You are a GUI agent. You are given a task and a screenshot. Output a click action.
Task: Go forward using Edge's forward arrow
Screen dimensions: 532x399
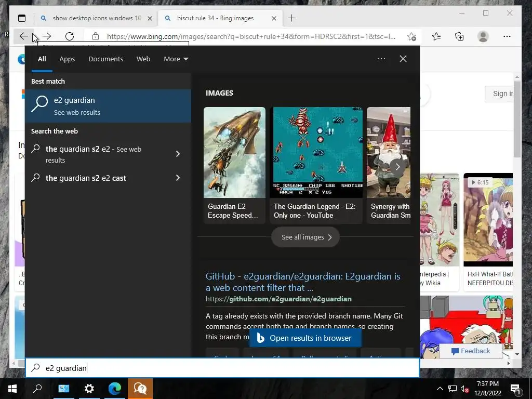[x=47, y=36]
